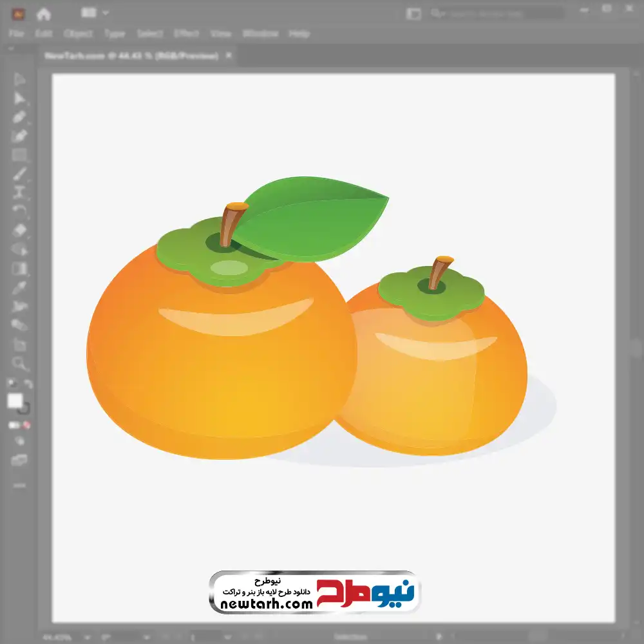The height and width of the screenshot is (644, 644).
Task: Open the Select menu
Action: coord(149,33)
